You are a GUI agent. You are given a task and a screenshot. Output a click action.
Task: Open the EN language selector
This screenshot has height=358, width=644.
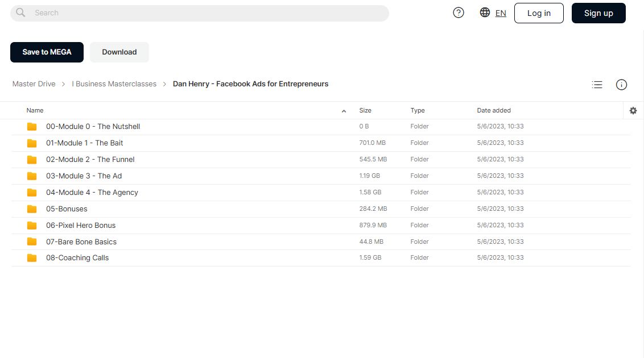click(x=501, y=13)
